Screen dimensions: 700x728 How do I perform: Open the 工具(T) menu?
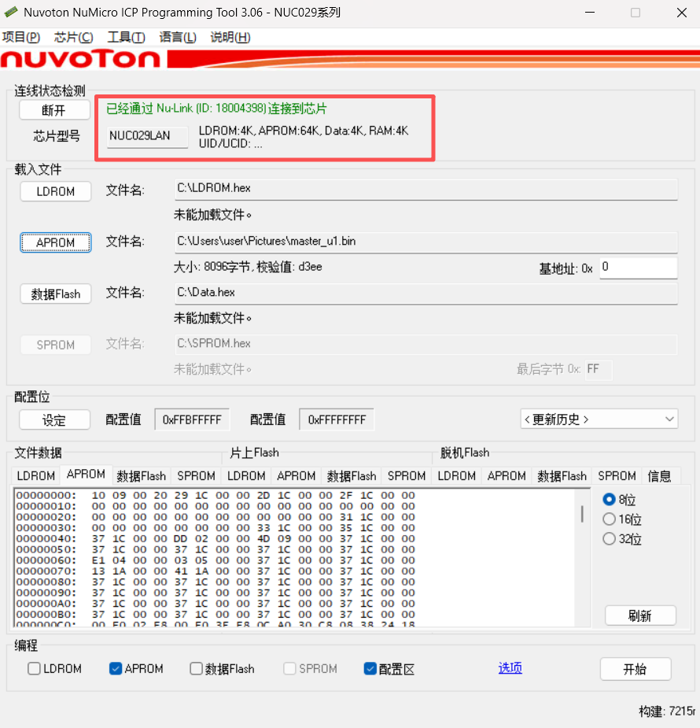pyautogui.click(x=126, y=37)
